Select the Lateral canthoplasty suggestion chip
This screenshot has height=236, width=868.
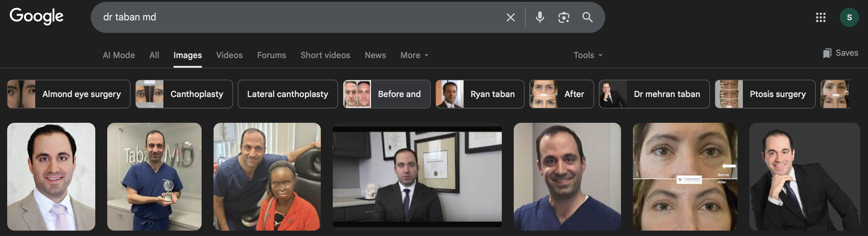coord(287,94)
